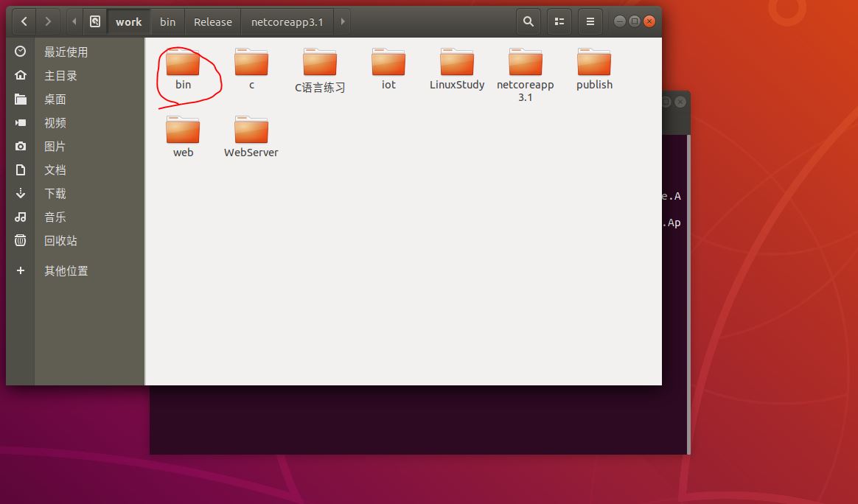Click the 回收站 trash icon in the sidebar
Viewport: 858px width, 504px height.
pos(20,240)
